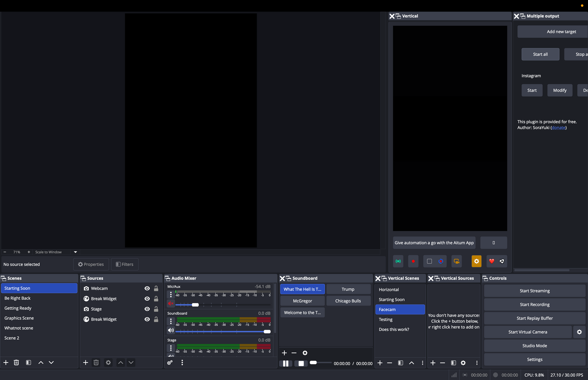Screen dimensions: 588x380
Task: Click the Start Streaming button
Action: click(x=534, y=291)
